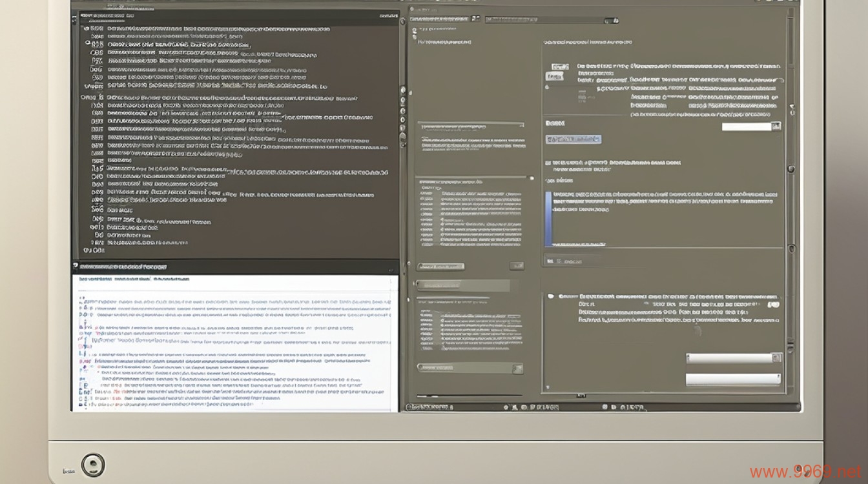Click the bottommost white input field in right panel
The height and width of the screenshot is (484, 868).
[733, 379]
